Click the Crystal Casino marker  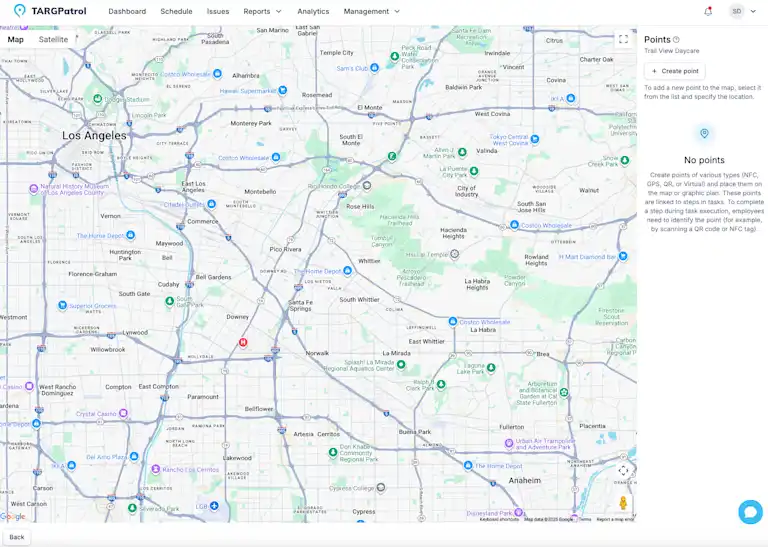(123, 413)
